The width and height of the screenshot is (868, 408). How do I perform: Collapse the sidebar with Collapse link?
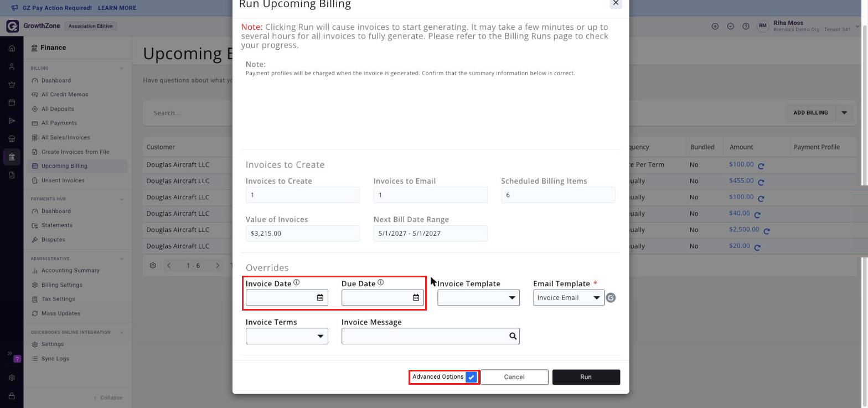pos(108,398)
